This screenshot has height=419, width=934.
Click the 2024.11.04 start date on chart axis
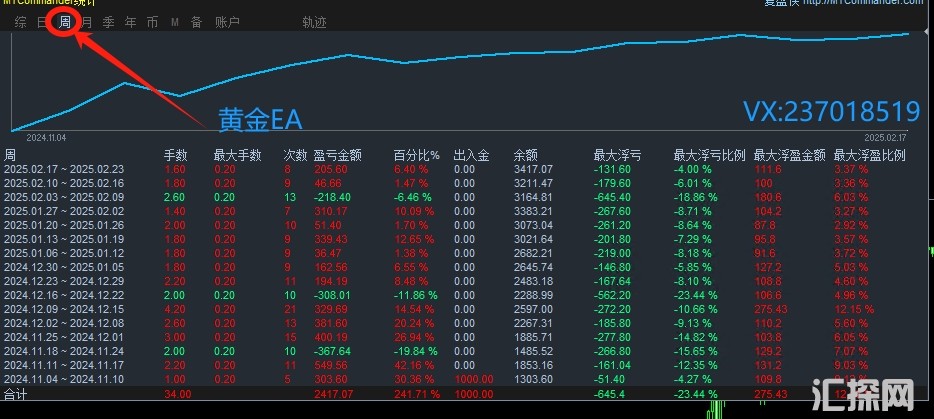click(x=45, y=137)
